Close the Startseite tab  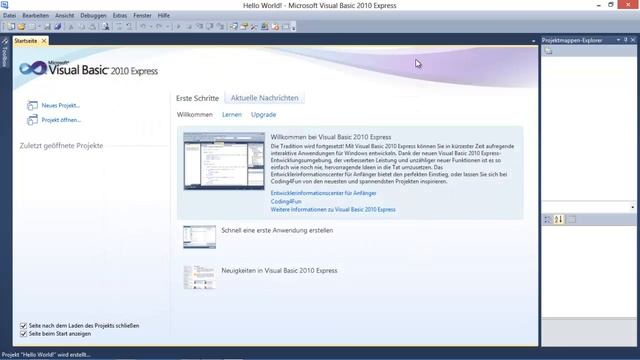point(44,41)
